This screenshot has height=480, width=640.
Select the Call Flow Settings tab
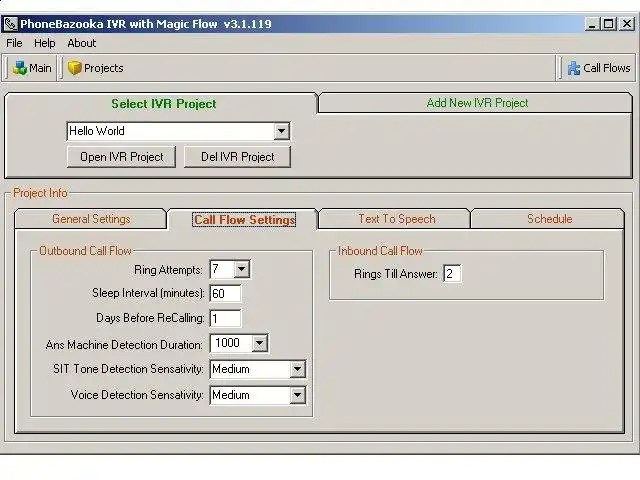(244, 220)
